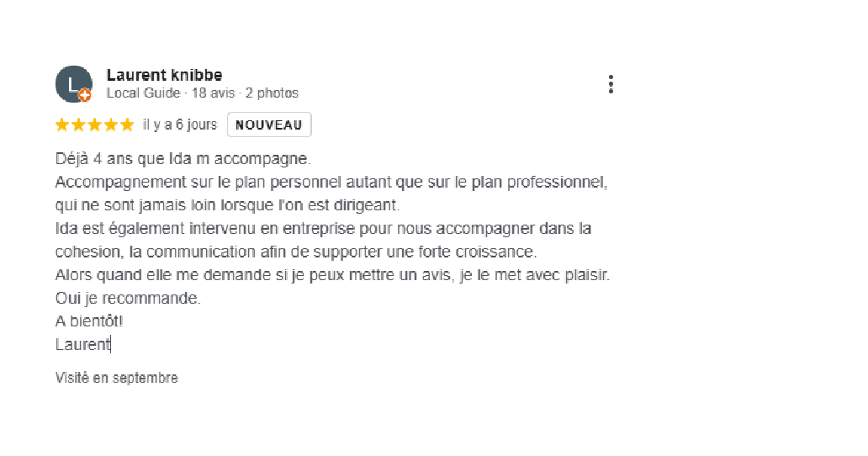868x456 pixels.
Task: Click the line "Déjà 4 ans que Ida m accompagne."
Action: click(x=183, y=159)
